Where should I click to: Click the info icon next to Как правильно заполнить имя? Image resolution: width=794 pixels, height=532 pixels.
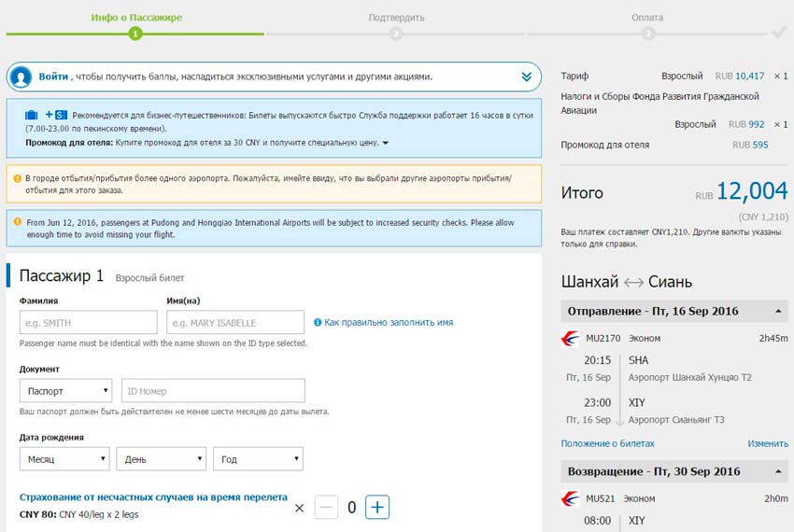[318, 322]
